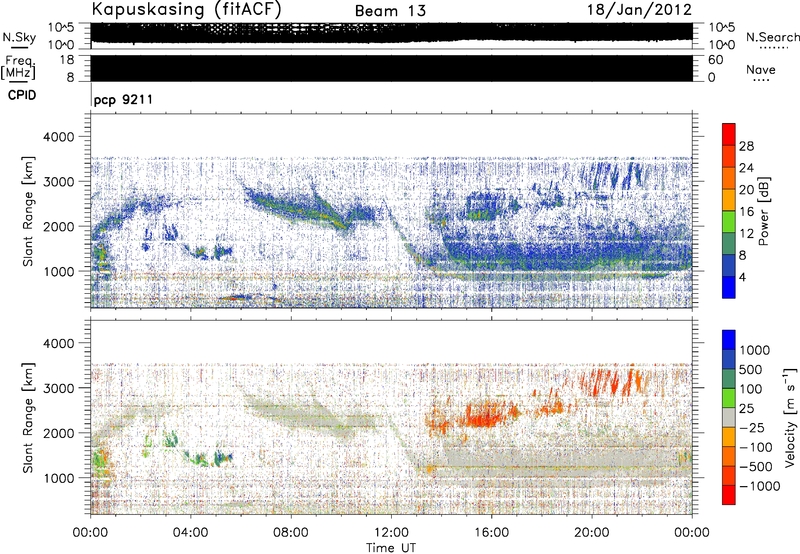
Task: Click the '4000' tick on the power panel
Action: (61, 137)
